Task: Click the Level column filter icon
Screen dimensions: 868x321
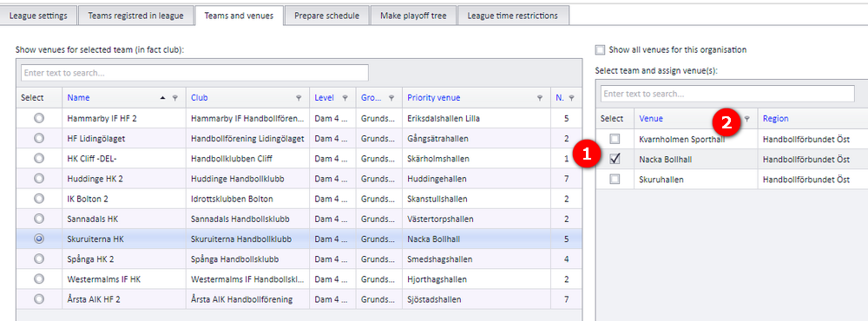Action: [x=345, y=98]
